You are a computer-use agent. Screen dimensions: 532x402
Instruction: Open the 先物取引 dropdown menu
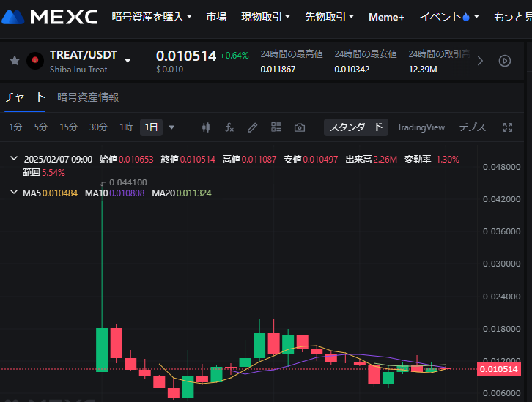click(x=329, y=17)
